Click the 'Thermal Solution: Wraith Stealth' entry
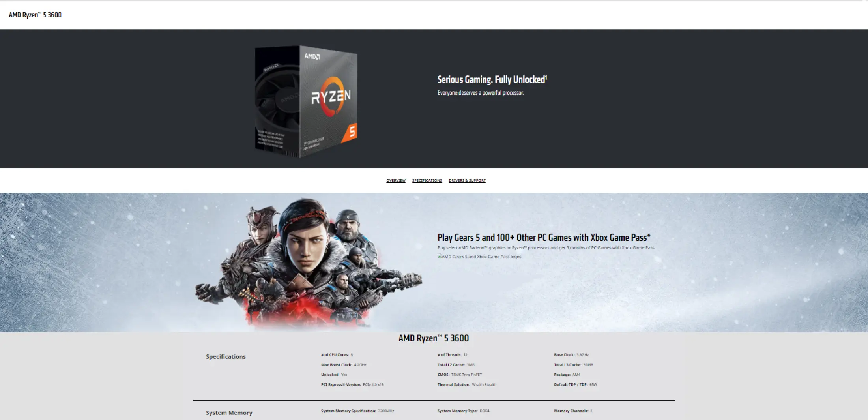Screen dimensions: 868x420 467,384
